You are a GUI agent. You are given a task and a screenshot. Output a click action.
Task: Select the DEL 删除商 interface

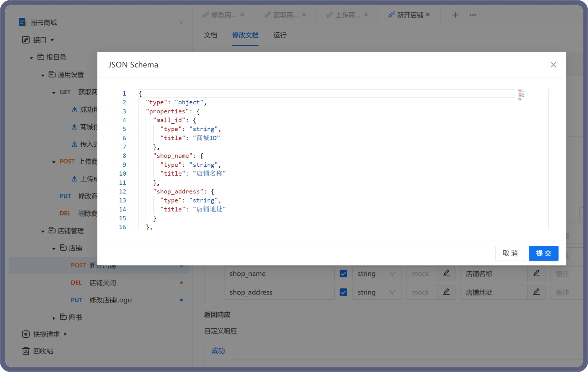(79, 213)
